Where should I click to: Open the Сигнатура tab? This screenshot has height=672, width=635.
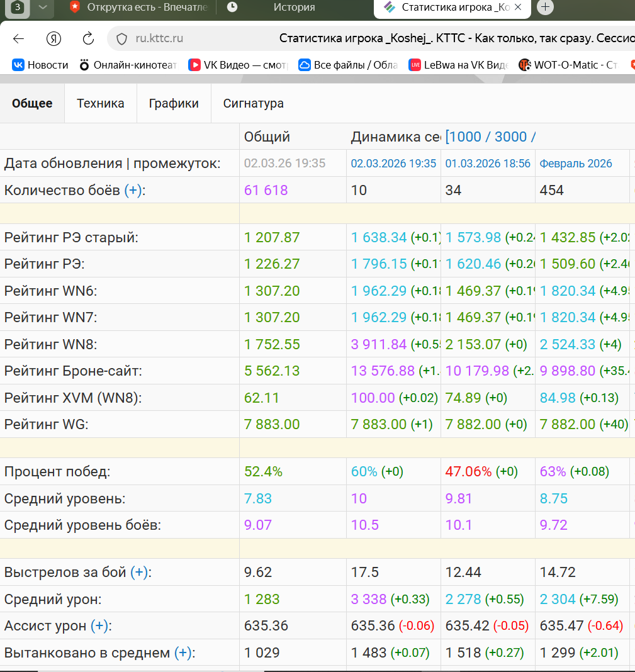coord(254,103)
